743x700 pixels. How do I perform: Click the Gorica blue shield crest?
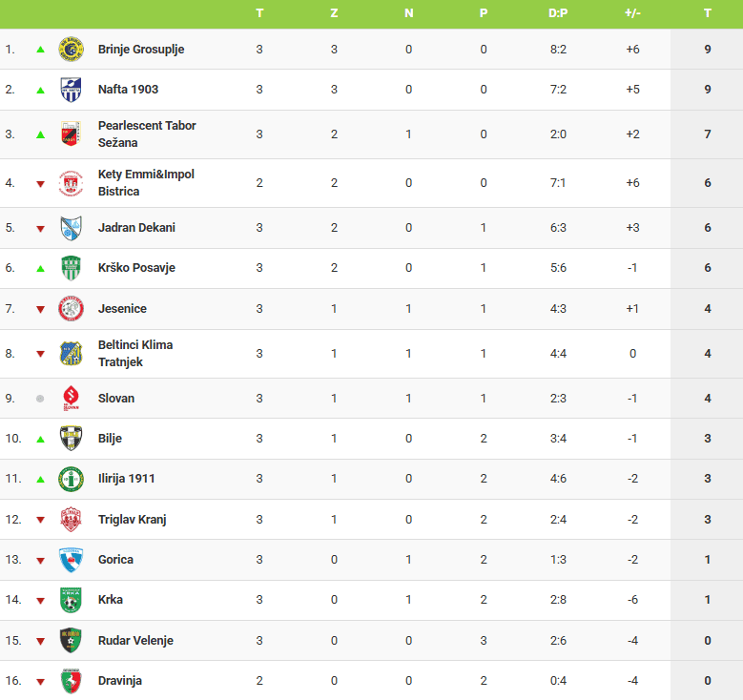pos(72,560)
